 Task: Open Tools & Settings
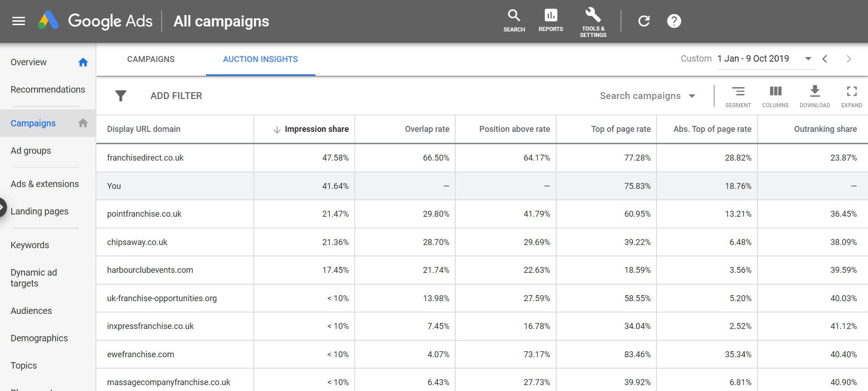[x=593, y=22]
